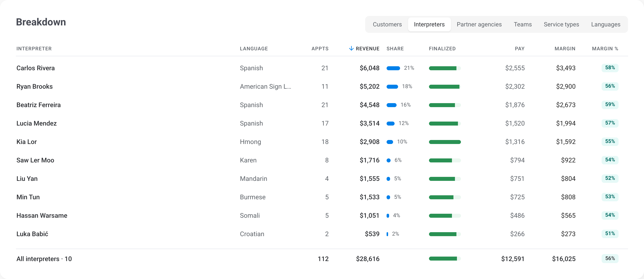Show the Languages breakdown tab
The image size is (644, 279).
pos(606,24)
